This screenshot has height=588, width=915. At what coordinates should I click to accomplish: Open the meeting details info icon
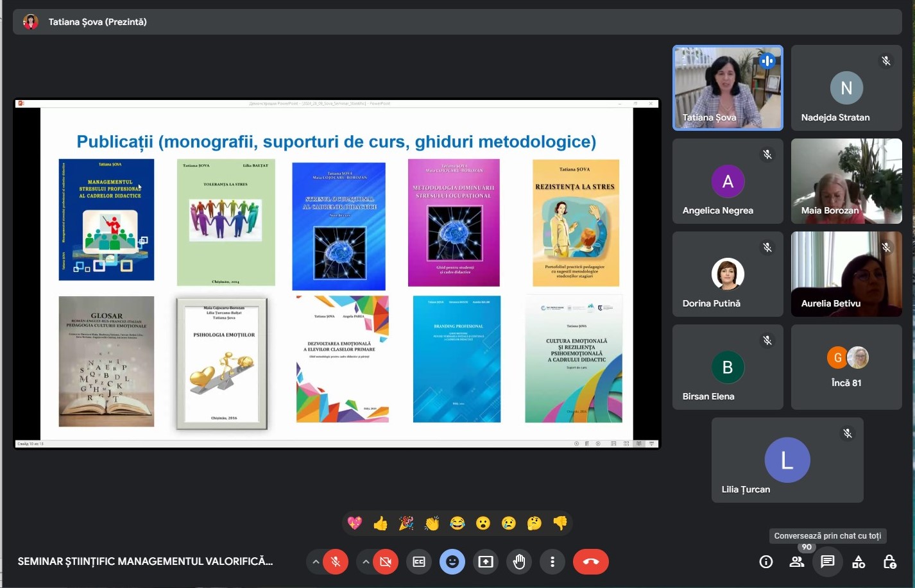tap(765, 562)
